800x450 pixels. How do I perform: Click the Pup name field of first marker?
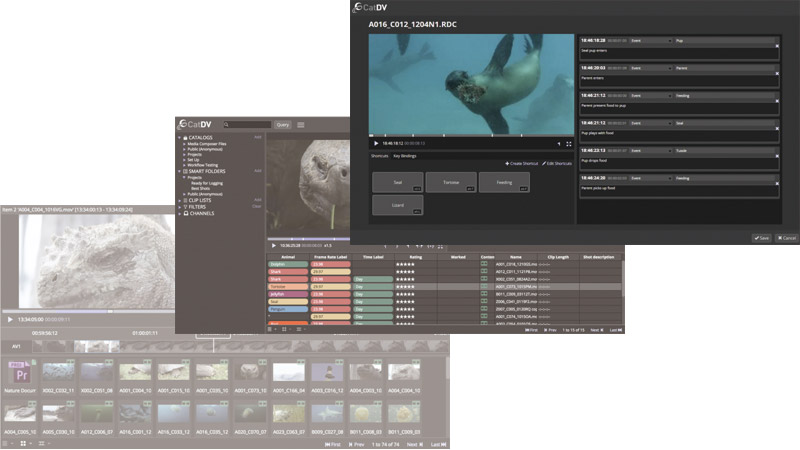click(x=724, y=40)
